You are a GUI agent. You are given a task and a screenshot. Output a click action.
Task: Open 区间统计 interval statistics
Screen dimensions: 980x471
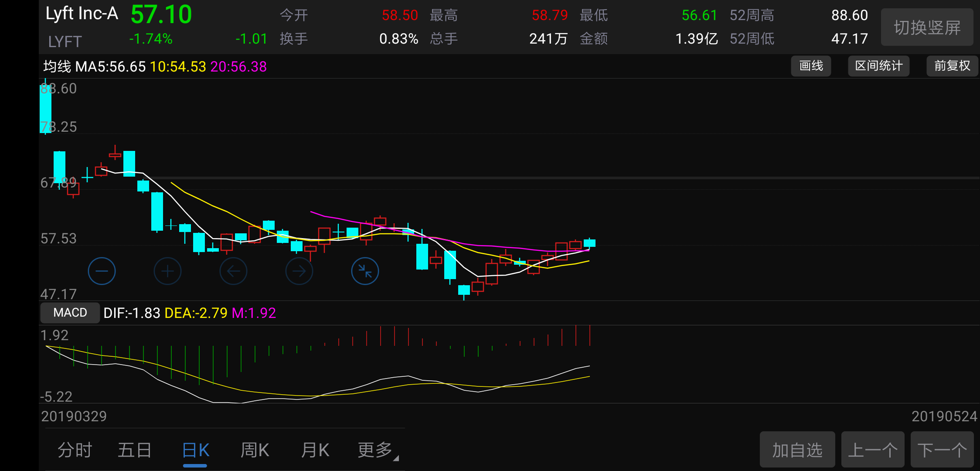click(x=878, y=66)
